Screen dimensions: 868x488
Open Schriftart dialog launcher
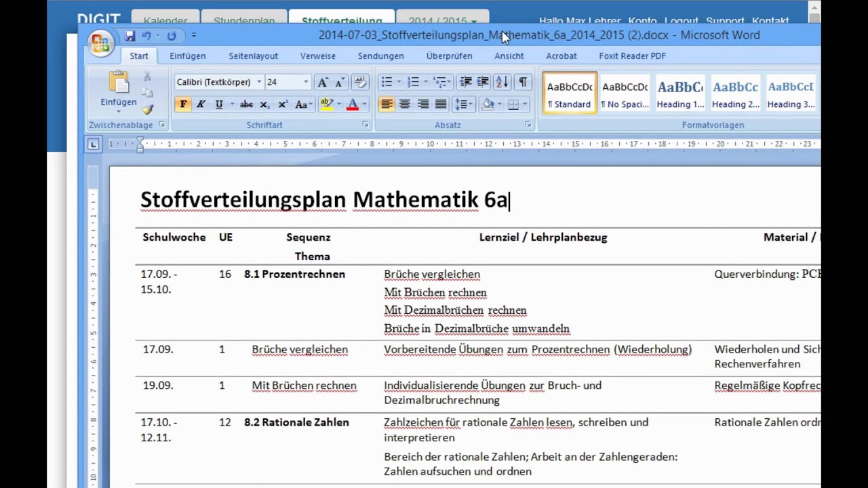(366, 125)
